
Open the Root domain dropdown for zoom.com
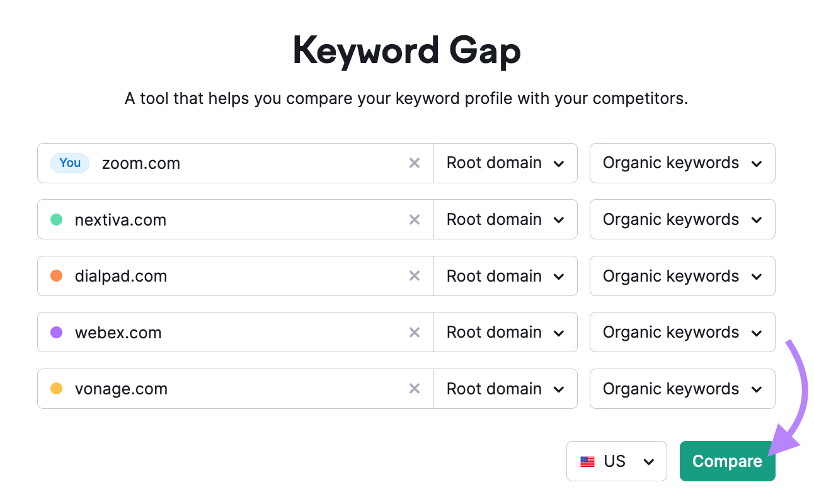(505, 163)
